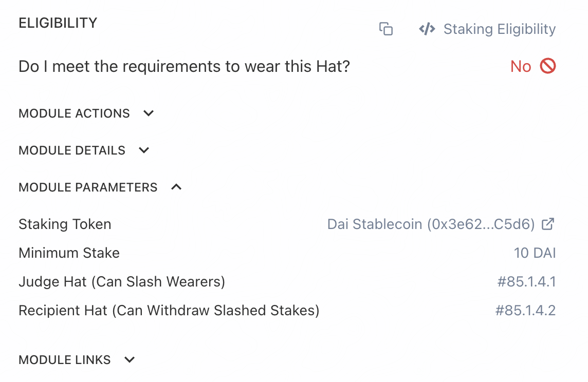
Task: Expand Module Details using its chevron
Action: click(x=144, y=150)
